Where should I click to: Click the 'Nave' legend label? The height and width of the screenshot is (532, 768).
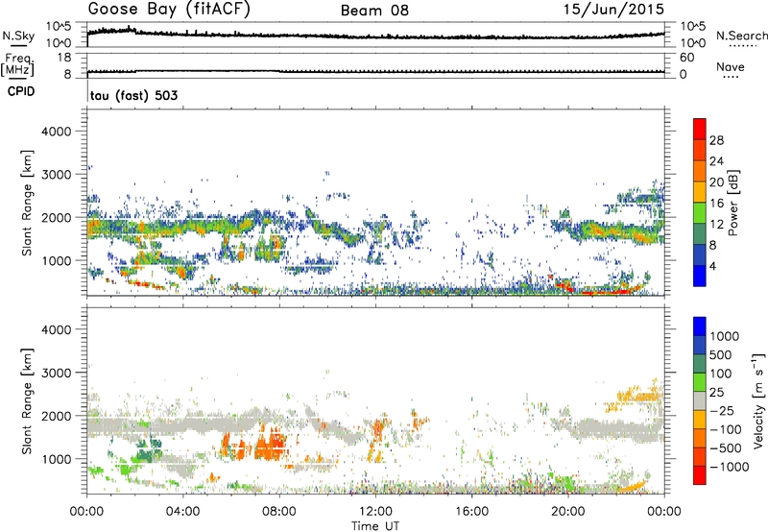click(731, 66)
